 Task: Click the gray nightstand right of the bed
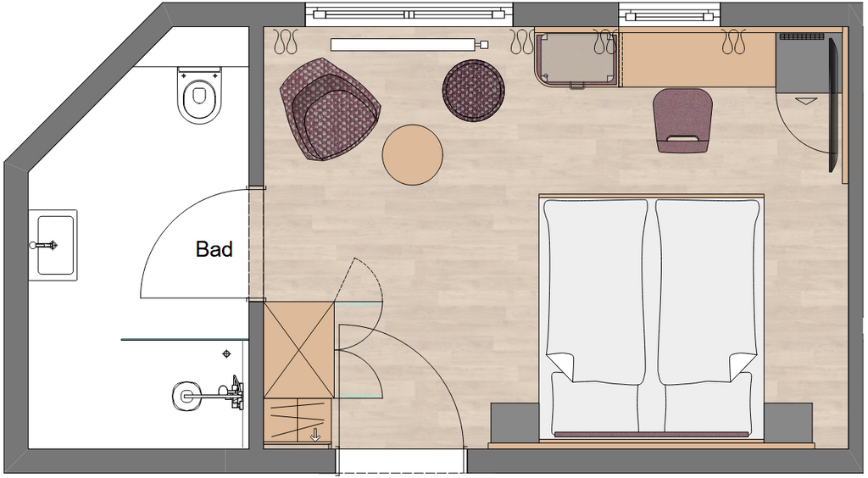(x=788, y=421)
